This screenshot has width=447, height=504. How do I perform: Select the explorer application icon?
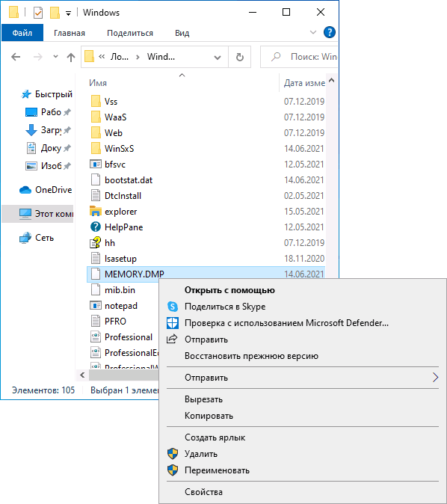[96, 212]
